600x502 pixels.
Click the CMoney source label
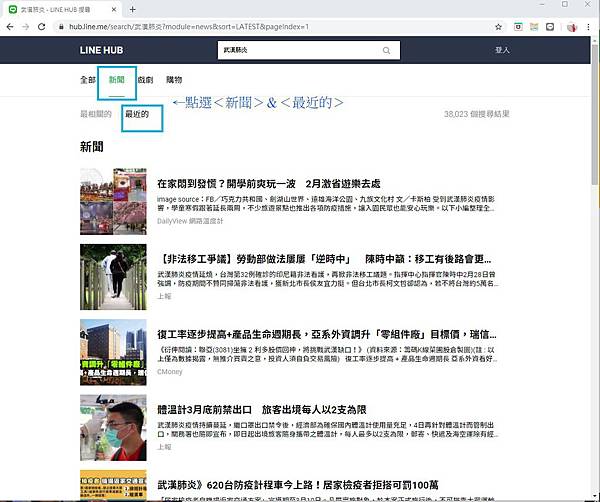tap(170, 372)
